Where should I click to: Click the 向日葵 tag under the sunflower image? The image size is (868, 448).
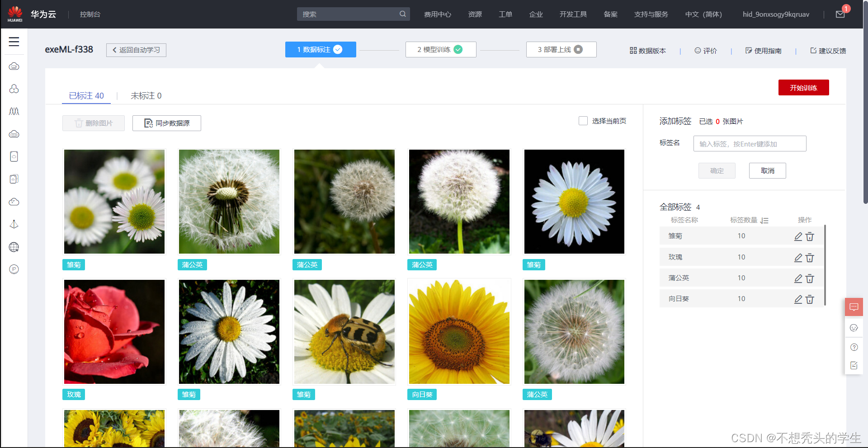422,395
